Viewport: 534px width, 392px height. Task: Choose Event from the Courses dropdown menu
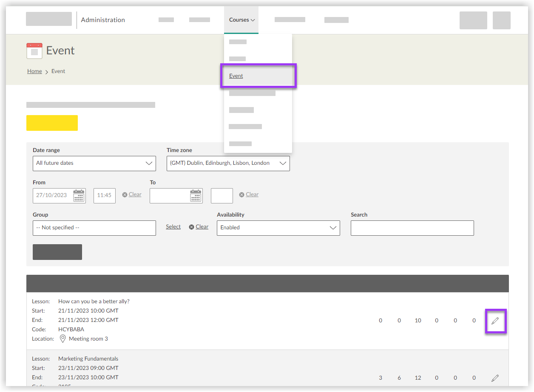click(236, 76)
